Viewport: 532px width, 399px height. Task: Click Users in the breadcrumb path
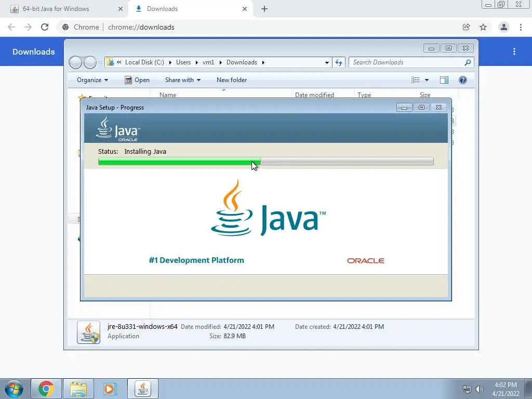183,62
